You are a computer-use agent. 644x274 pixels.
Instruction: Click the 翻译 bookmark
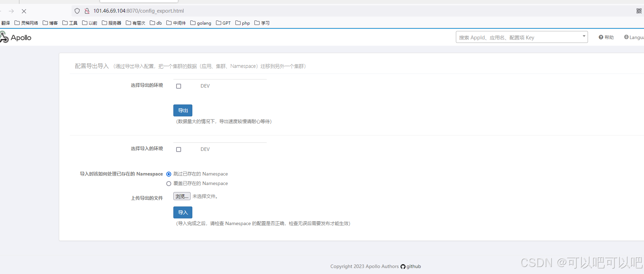[x=5, y=23]
